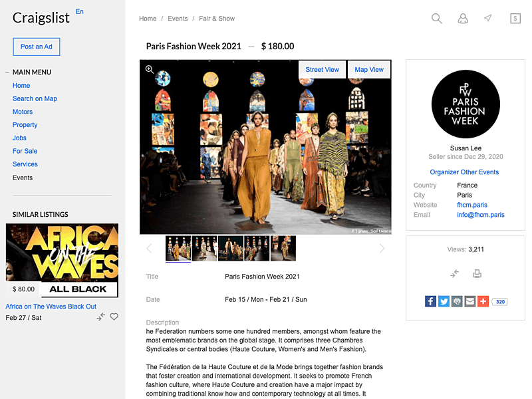Viewport: 532px width, 399px height.
Task: Share the listing on Twitter
Action: [444, 301]
